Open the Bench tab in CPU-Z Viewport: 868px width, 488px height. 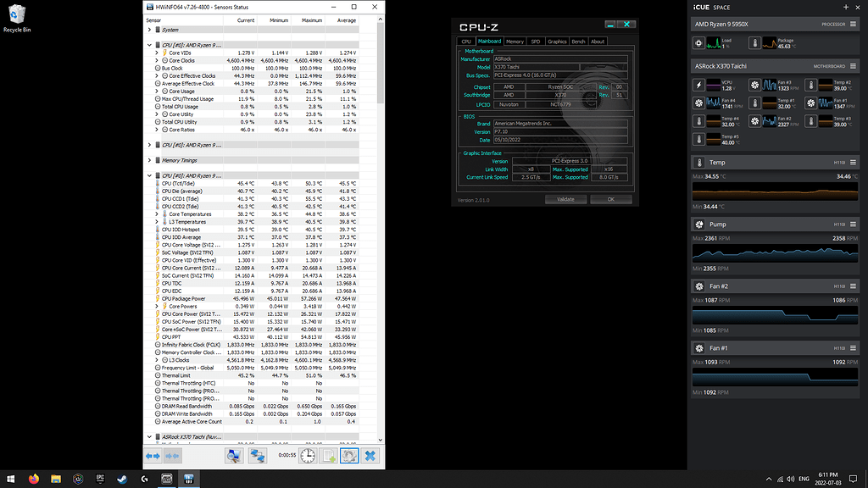578,42
